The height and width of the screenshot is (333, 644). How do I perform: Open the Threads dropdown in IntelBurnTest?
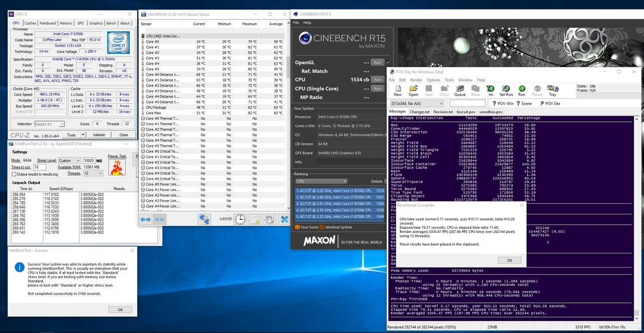[x=93, y=173]
